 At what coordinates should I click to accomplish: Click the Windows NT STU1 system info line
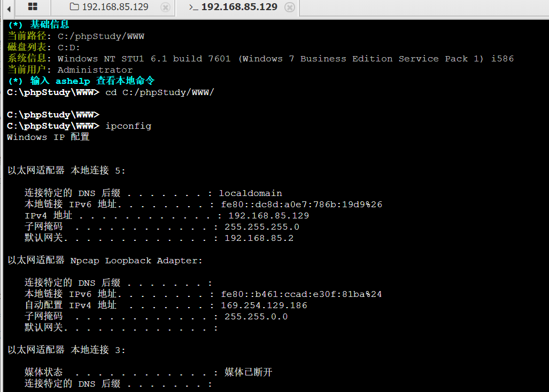click(x=285, y=59)
